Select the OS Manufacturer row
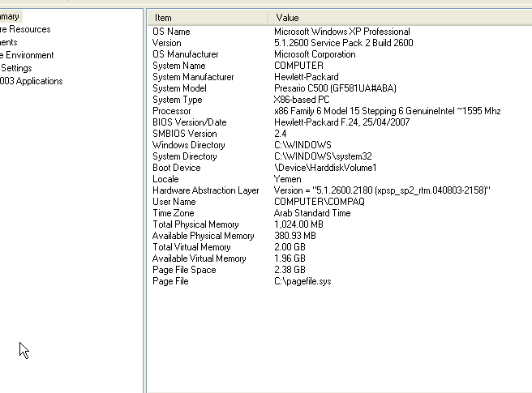Viewport: 532px width, 393px height. [185, 54]
